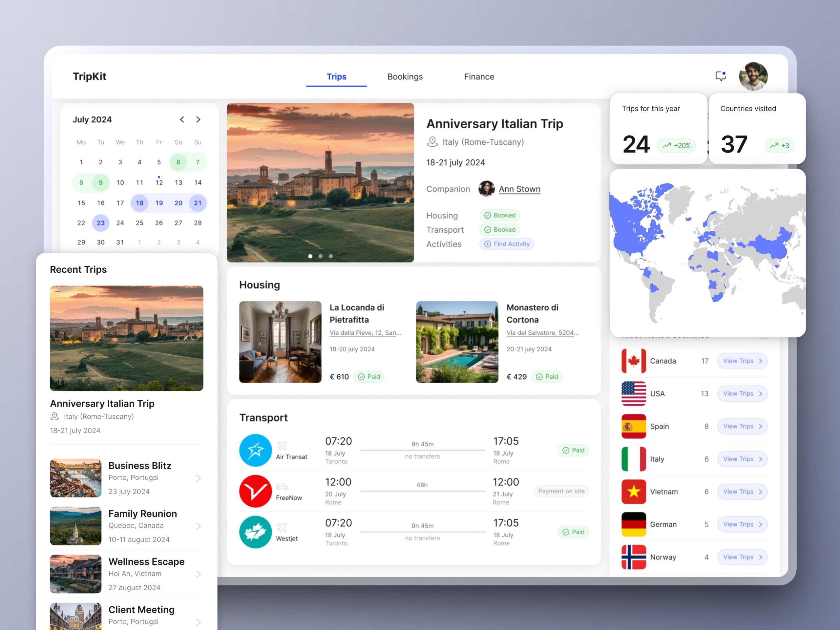Open Ann Stown companion link
Screen dimensions: 840x630
pos(519,189)
